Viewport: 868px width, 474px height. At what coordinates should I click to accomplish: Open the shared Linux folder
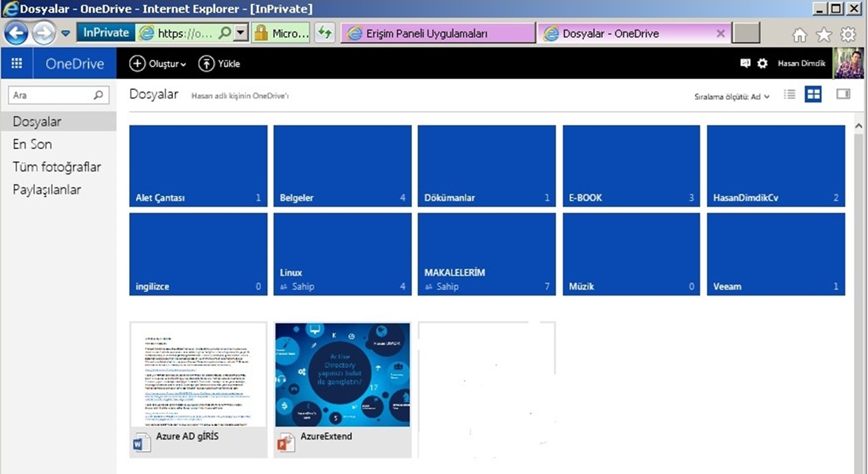coord(343,254)
